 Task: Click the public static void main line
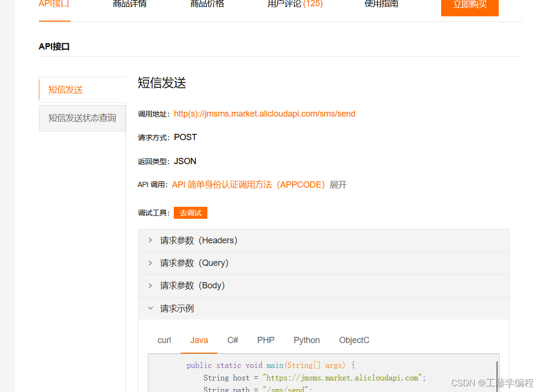pos(271,366)
